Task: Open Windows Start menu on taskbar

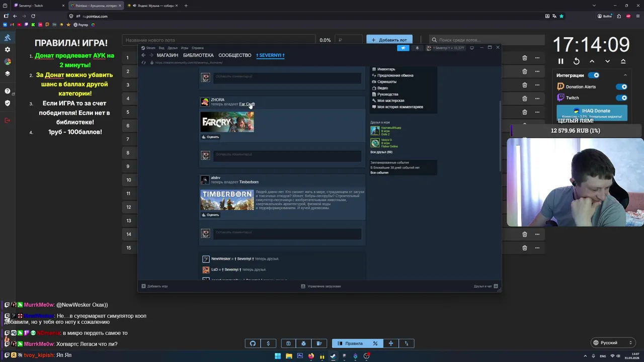Action: (277, 356)
